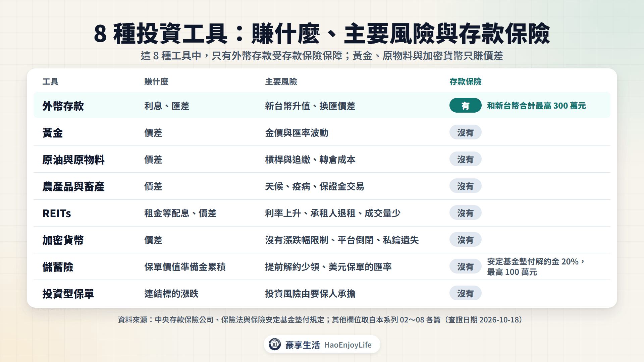Screen dimensions: 644x362
Task: Click the HaoEnjoyLife round logo icon
Action: [275, 344]
